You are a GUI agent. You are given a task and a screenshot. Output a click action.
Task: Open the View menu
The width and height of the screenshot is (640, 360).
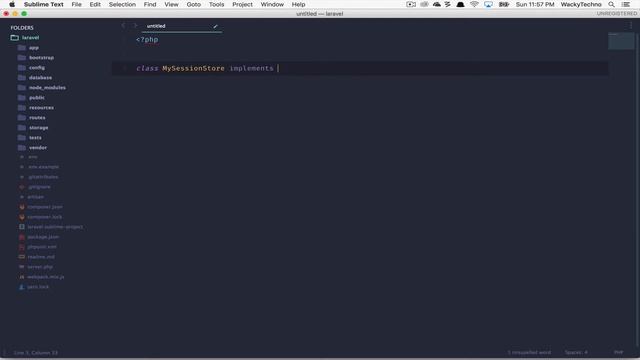click(171, 4)
